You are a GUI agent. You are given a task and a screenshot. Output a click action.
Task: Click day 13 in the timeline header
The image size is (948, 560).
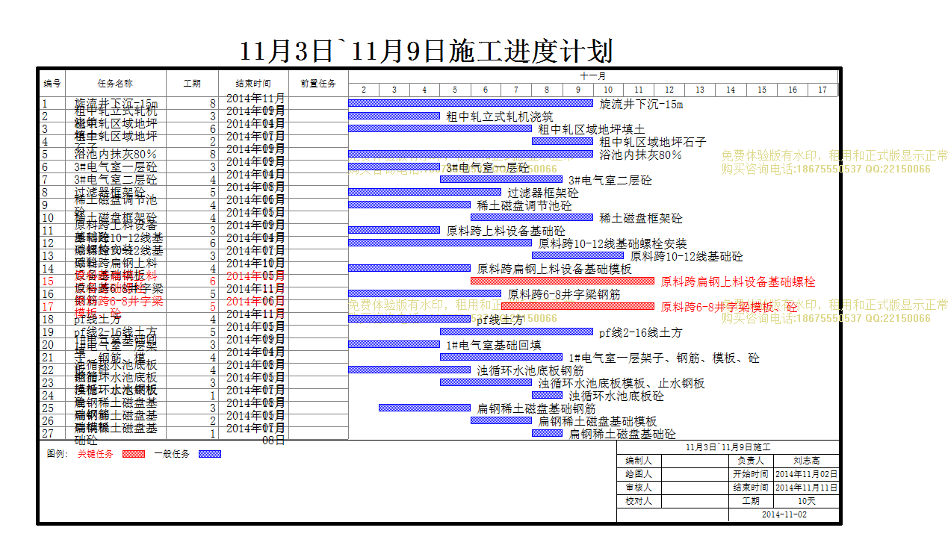[x=700, y=90]
